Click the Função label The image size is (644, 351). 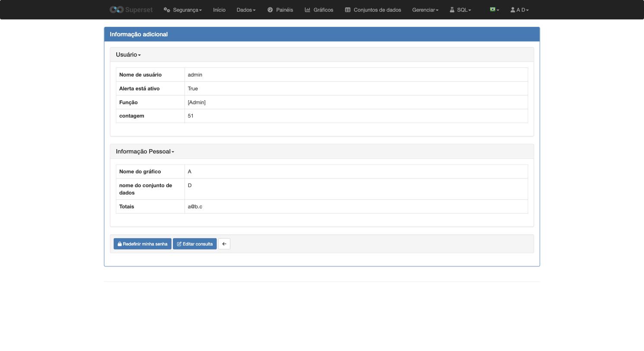pyautogui.click(x=128, y=102)
